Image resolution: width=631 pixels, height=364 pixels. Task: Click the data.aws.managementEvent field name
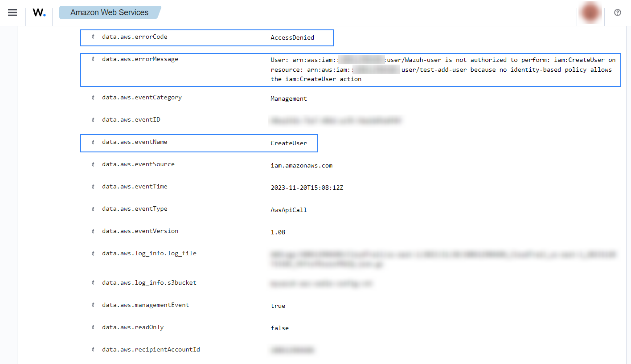click(x=145, y=305)
